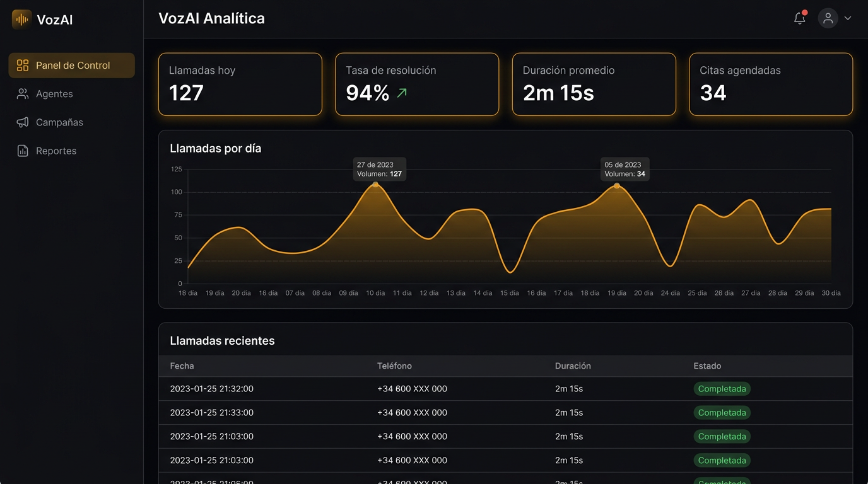Screen dimensions: 868x484
Task: Open the Agentes menu item
Action: pyautogui.click(x=54, y=94)
